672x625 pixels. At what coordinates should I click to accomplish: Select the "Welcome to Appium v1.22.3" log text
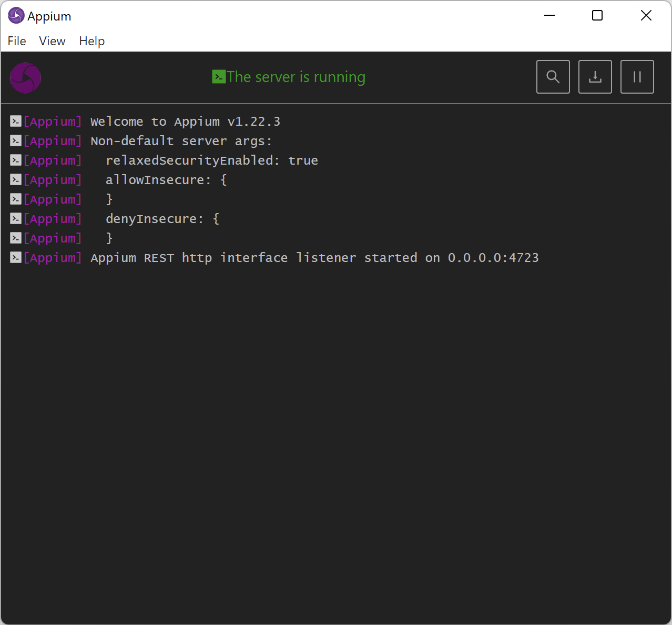[x=185, y=122]
